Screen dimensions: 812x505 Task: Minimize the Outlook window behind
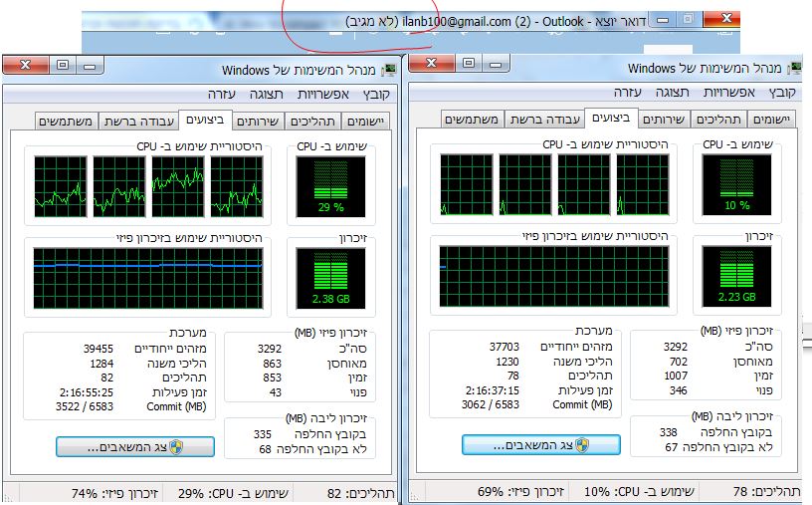(x=663, y=20)
